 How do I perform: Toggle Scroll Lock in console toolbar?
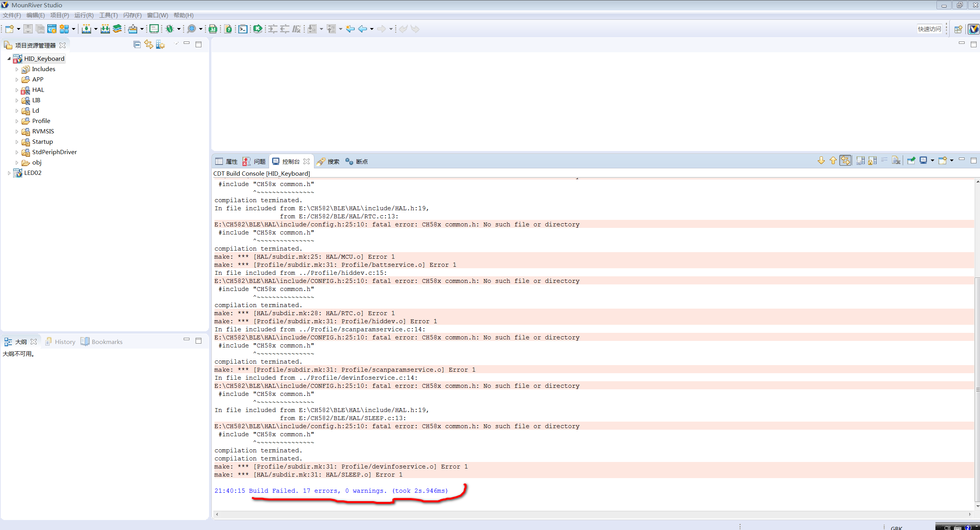coord(872,161)
